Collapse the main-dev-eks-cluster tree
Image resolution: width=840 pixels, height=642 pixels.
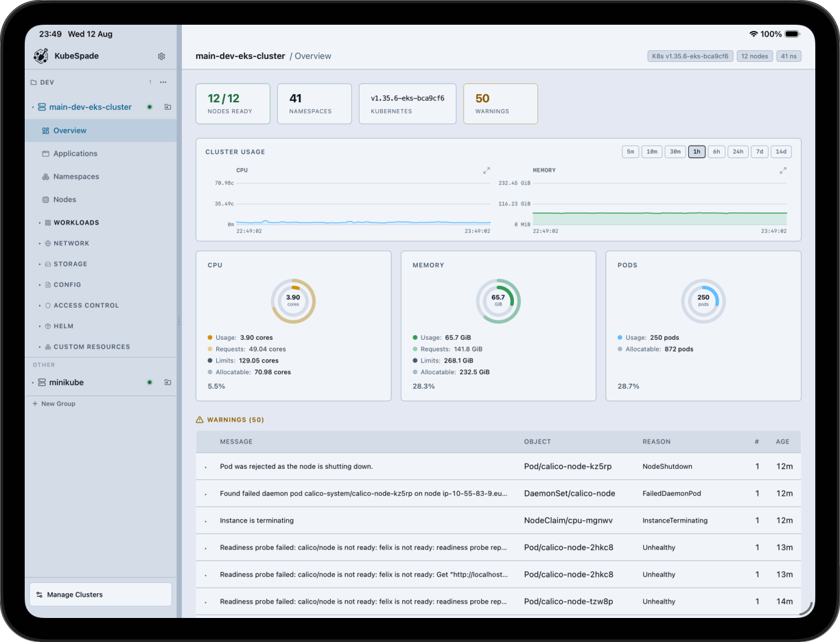[x=33, y=107]
